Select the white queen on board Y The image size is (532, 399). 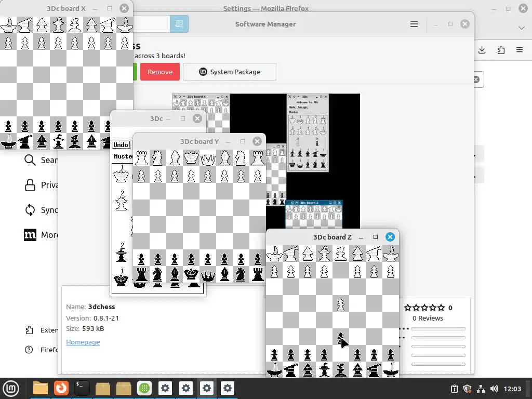click(208, 158)
